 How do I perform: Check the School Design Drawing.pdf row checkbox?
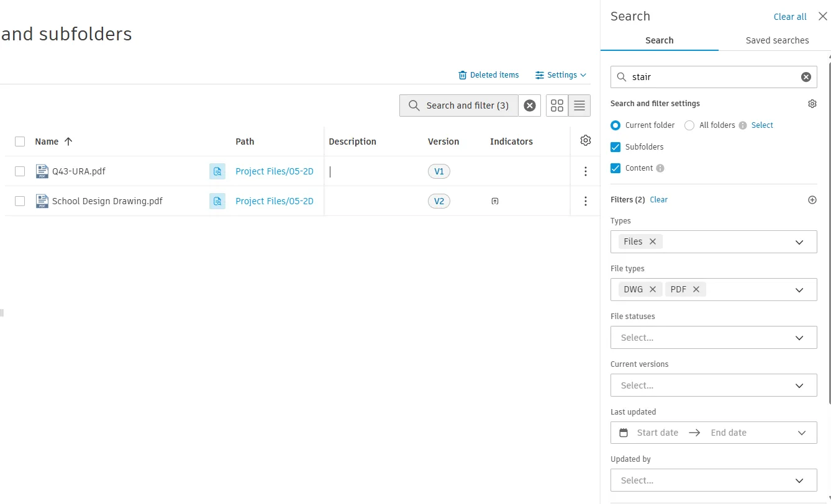click(20, 201)
